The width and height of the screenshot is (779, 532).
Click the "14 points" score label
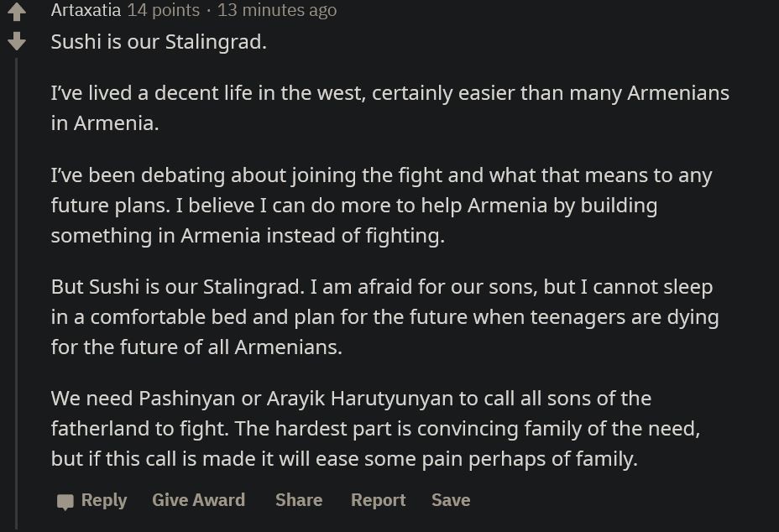tap(163, 11)
